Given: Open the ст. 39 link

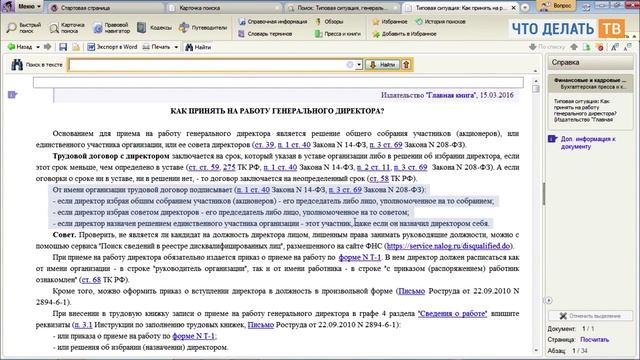Looking at the screenshot, I should (x=264, y=144).
